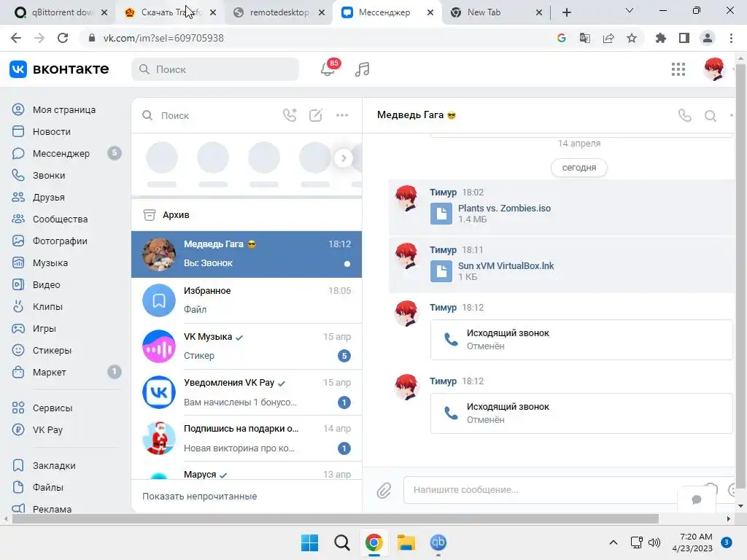Open Подпишись на подарки chat

point(247,438)
